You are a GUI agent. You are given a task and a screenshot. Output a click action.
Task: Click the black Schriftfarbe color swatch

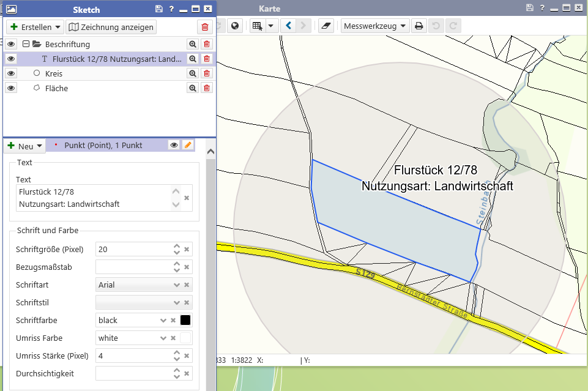(185, 320)
